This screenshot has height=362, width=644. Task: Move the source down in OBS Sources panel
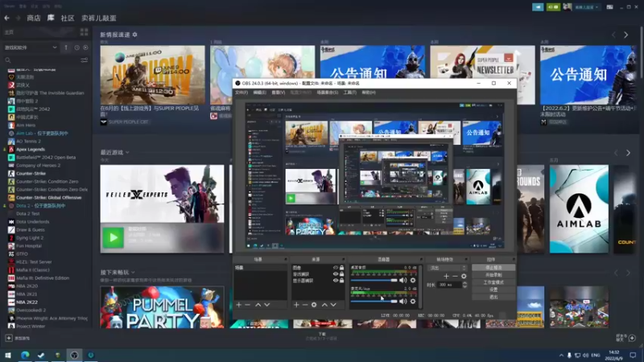coord(333,305)
